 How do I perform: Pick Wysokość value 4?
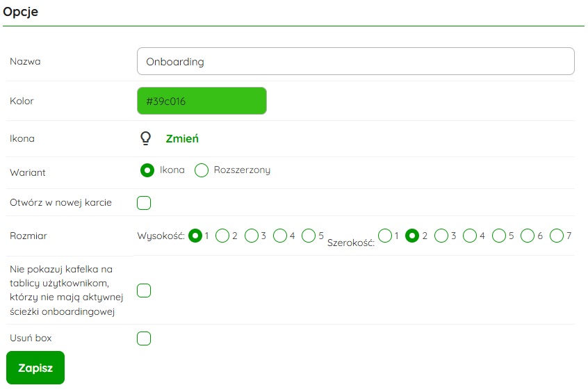click(280, 236)
